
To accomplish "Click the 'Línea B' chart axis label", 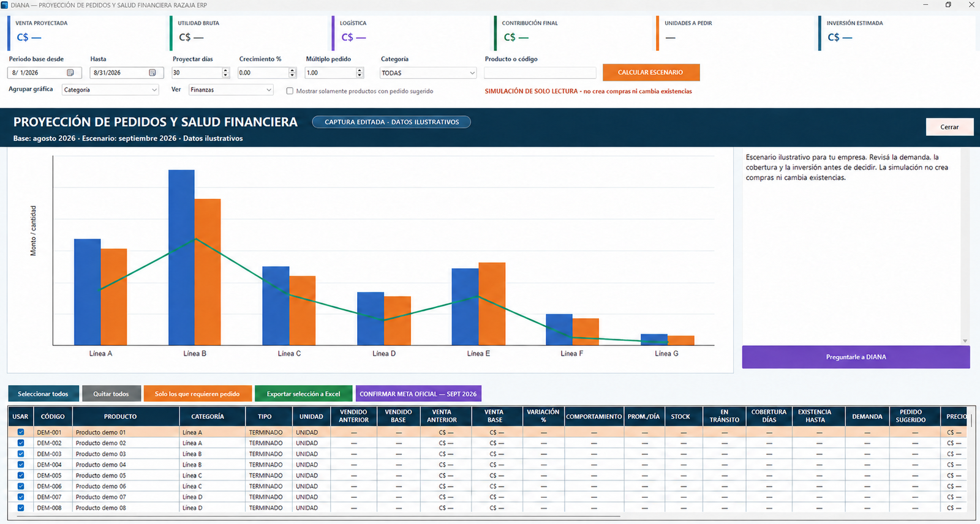I will click(195, 353).
